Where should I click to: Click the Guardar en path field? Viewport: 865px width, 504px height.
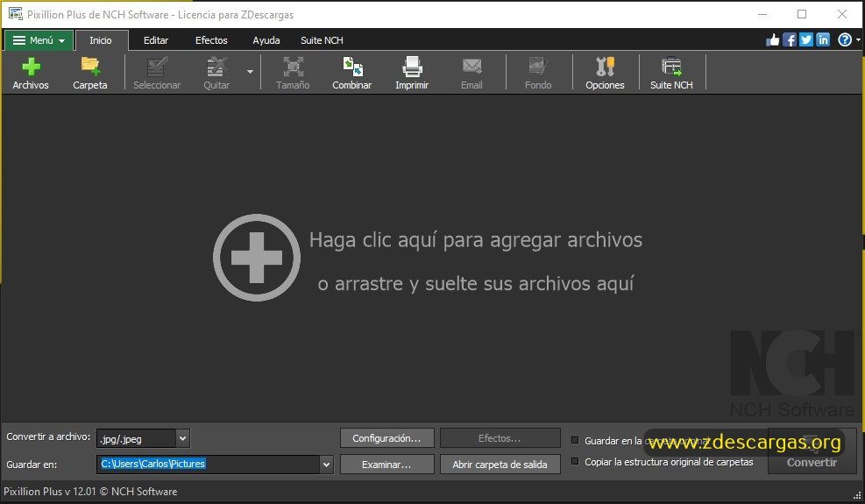coord(208,464)
